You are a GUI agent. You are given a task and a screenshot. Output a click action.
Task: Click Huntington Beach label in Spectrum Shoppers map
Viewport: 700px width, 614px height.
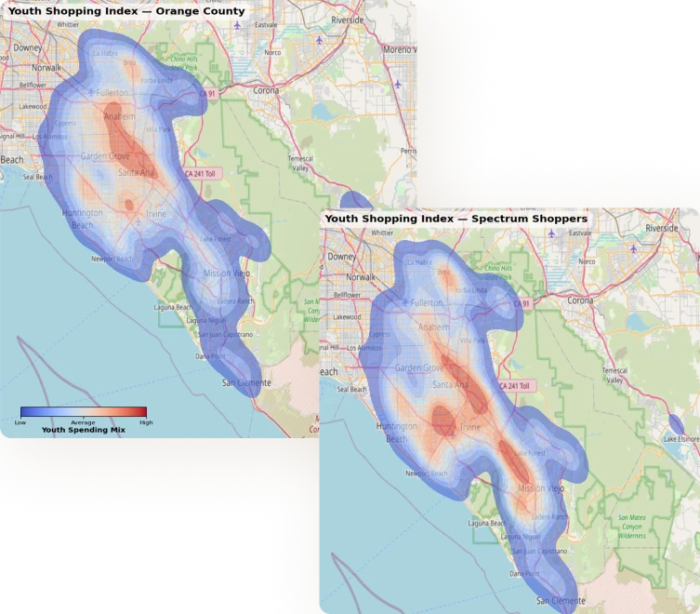tap(397, 433)
